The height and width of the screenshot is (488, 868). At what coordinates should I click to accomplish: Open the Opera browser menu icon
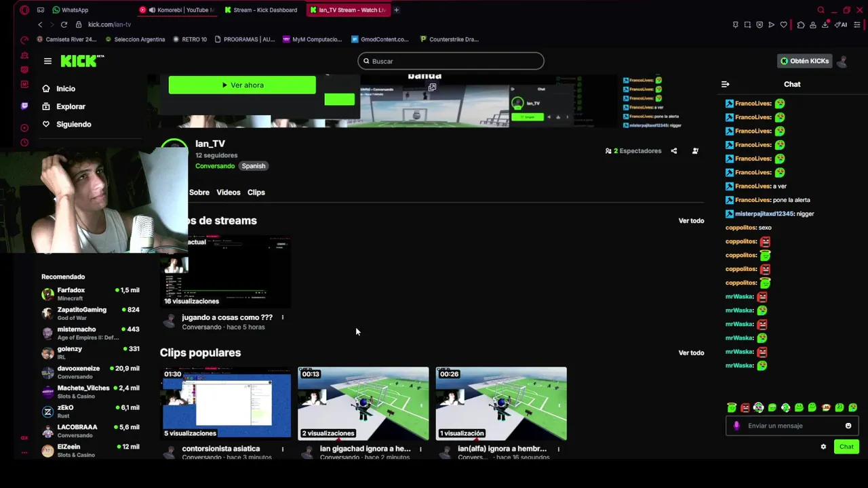(x=24, y=10)
